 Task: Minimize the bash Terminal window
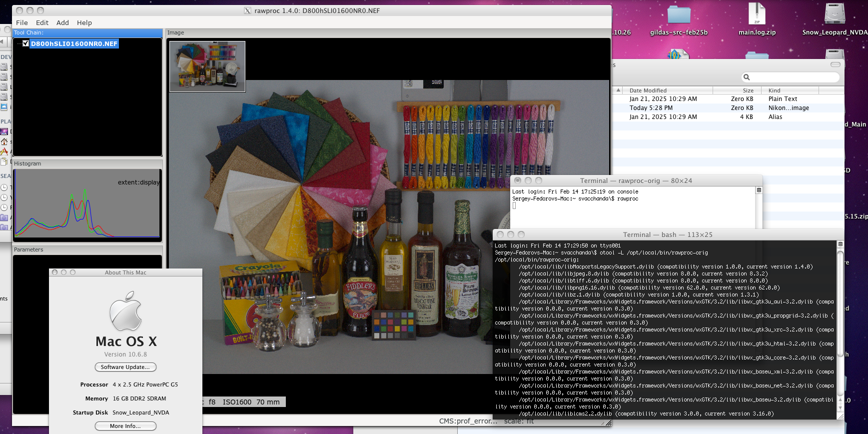point(511,234)
